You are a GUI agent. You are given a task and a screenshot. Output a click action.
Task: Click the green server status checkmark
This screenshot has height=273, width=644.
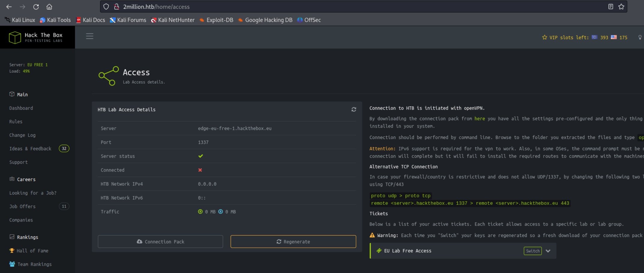tap(201, 156)
